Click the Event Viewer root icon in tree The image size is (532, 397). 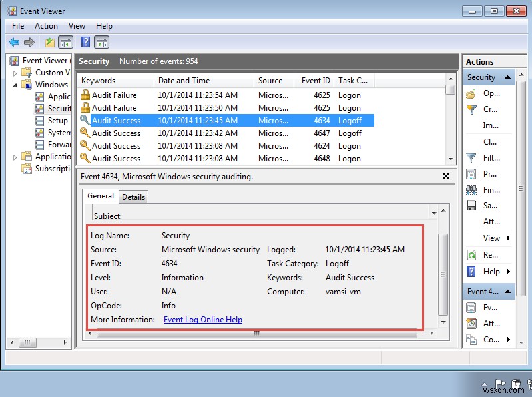click(x=14, y=61)
